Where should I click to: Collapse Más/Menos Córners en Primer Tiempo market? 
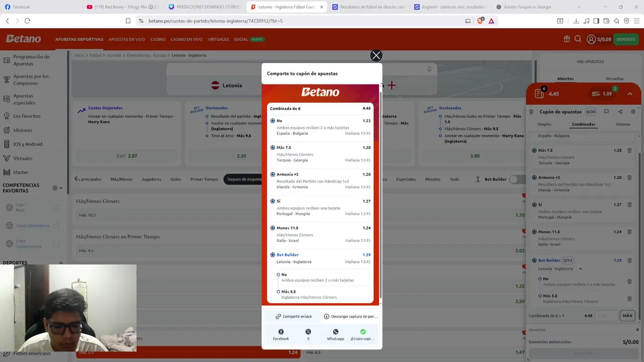(524, 237)
